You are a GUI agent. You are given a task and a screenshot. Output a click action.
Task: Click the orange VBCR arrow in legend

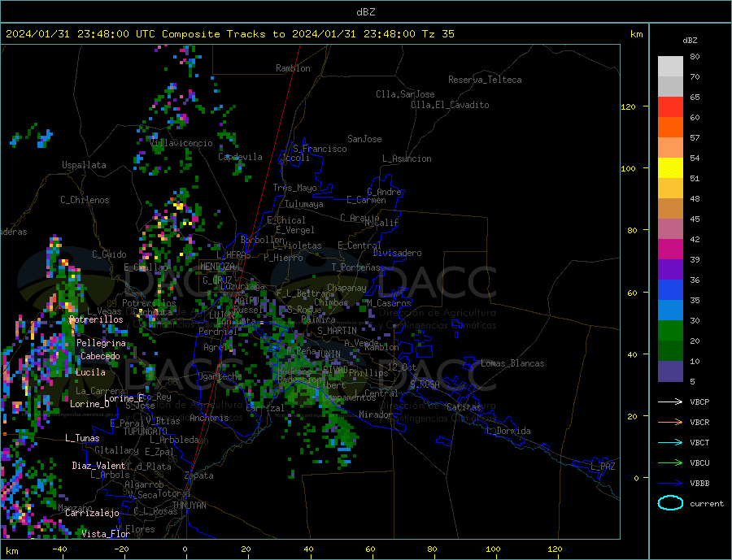(x=670, y=423)
